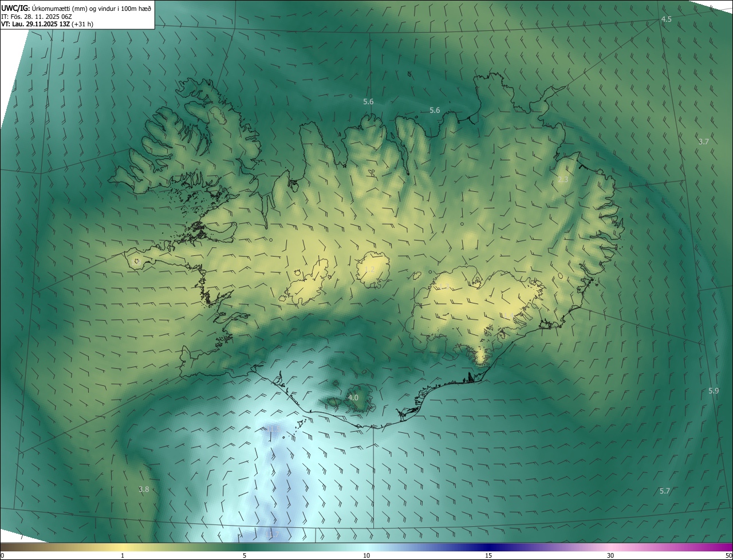
Task: Select the map value label '3.8'
Action: [144, 489]
